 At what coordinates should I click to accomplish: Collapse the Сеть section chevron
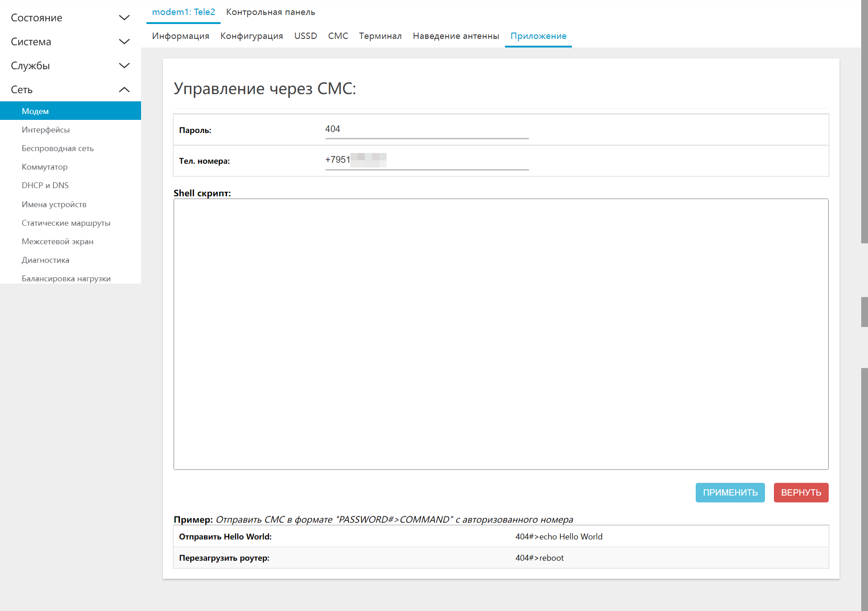point(124,90)
